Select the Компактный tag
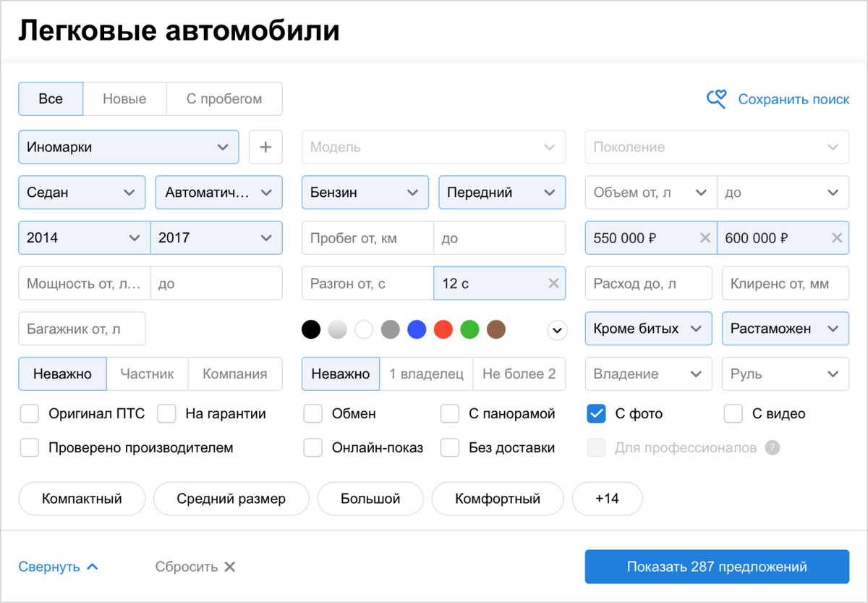 (82, 499)
